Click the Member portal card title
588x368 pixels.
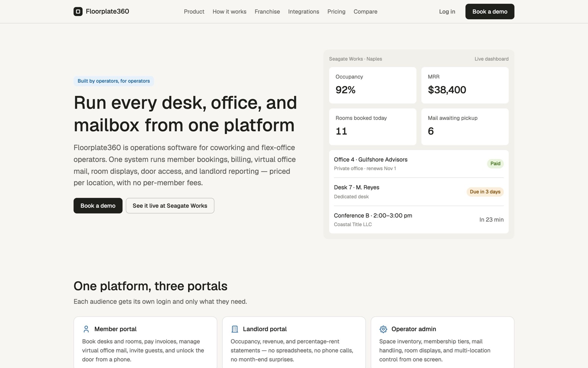[115, 329]
